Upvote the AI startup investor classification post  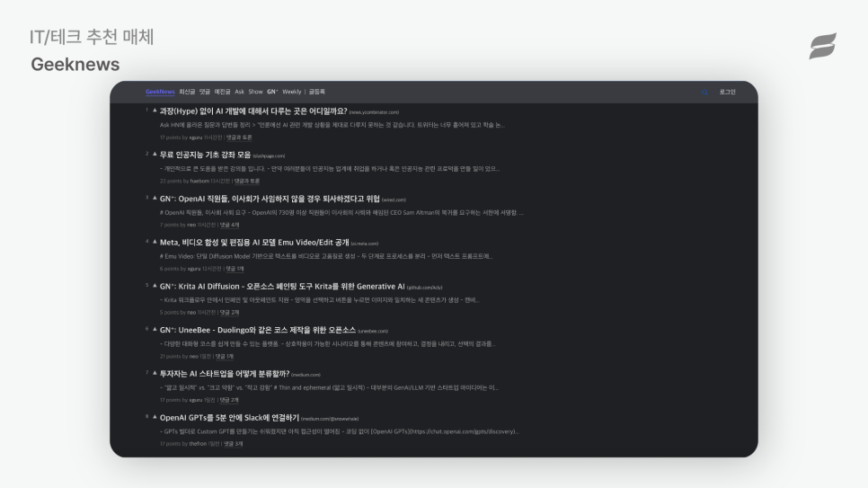(x=155, y=373)
